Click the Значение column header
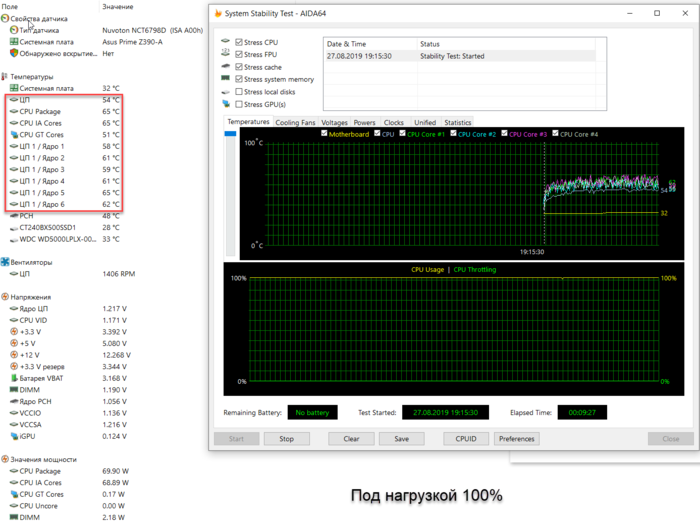Image resolution: width=700 pixels, height=530 pixels. click(x=117, y=7)
